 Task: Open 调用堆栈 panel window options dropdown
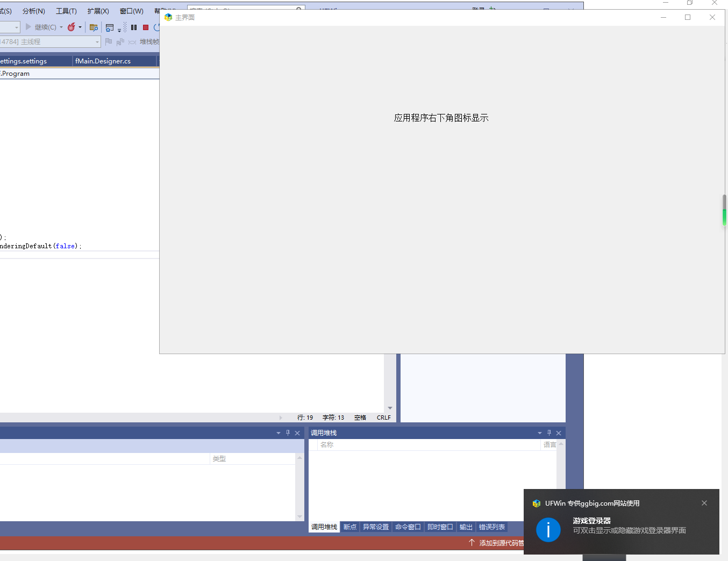pyautogui.click(x=540, y=433)
